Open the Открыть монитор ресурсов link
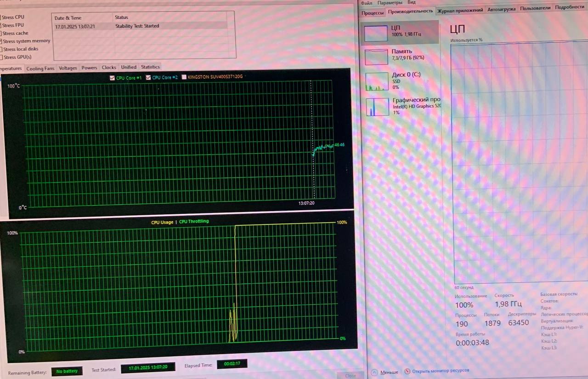Viewport: 588px width, 379px height. click(441, 371)
